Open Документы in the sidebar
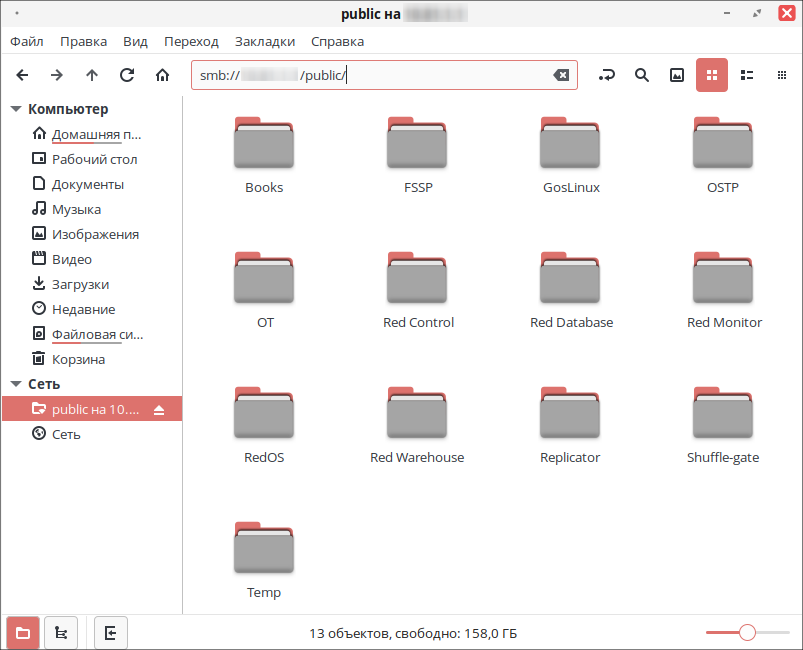 [92, 184]
